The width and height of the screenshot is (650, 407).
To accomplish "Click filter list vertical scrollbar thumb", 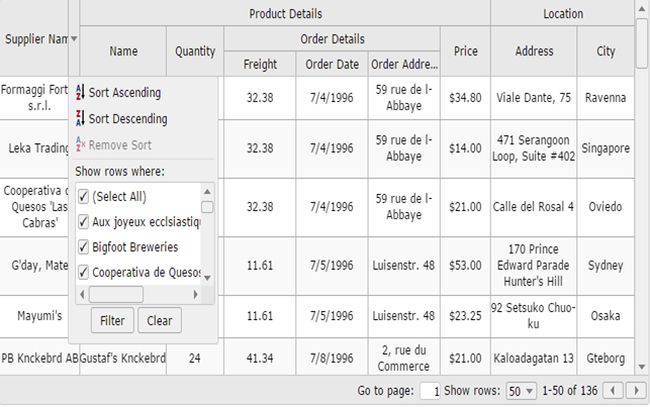I will 207,207.
